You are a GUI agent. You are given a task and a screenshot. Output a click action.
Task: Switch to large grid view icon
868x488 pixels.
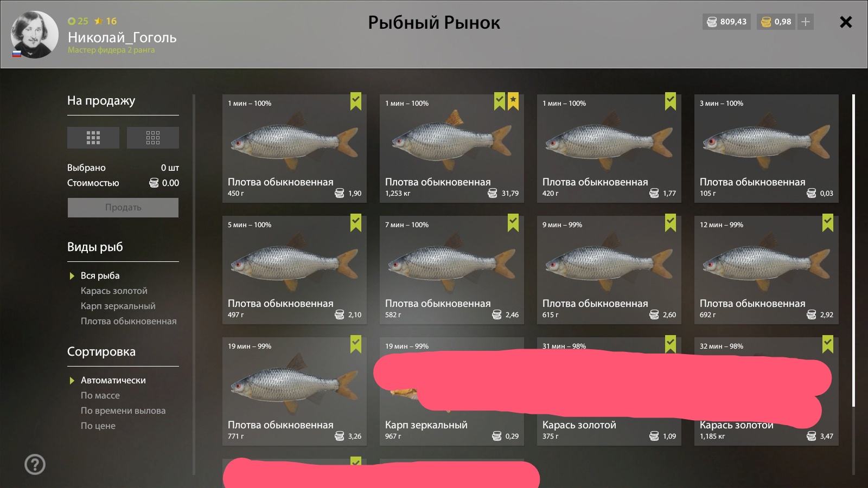pos(93,138)
